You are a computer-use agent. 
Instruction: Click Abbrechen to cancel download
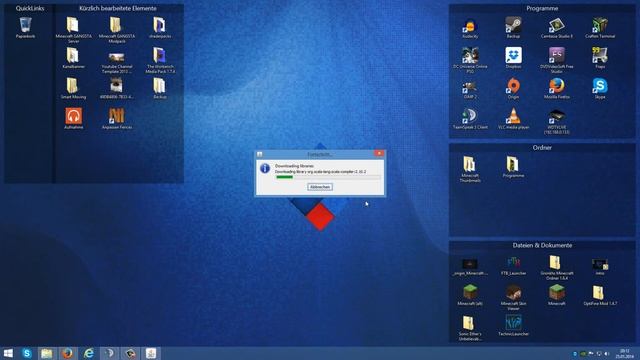tap(320, 187)
